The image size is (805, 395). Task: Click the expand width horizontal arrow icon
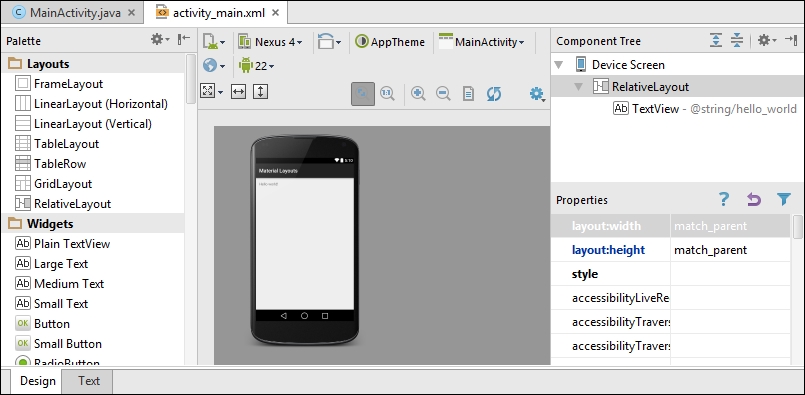coord(238,92)
